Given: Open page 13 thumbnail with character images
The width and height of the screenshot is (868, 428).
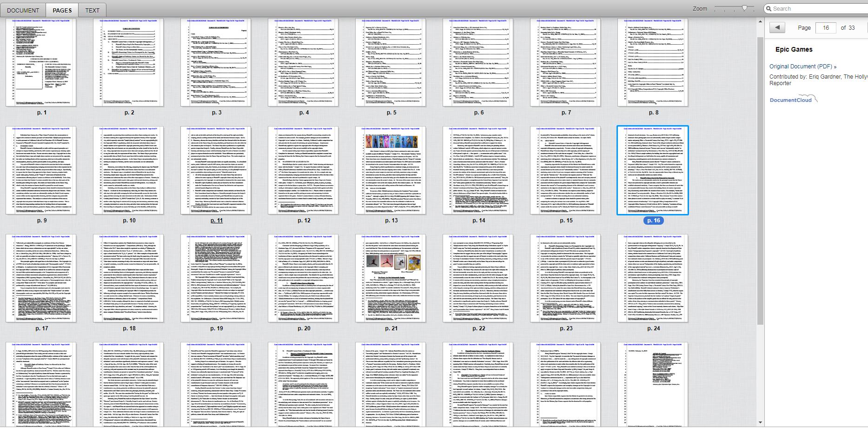Looking at the screenshot, I should click(391, 170).
